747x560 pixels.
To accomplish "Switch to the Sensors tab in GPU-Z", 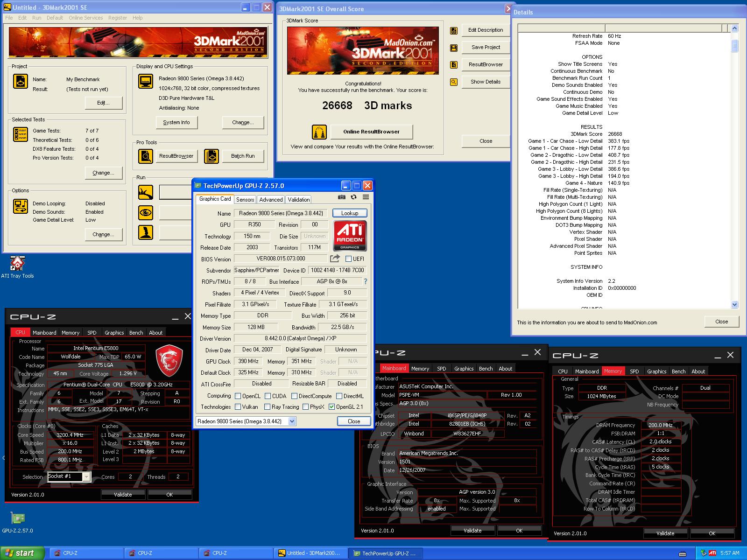I will [x=245, y=199].
